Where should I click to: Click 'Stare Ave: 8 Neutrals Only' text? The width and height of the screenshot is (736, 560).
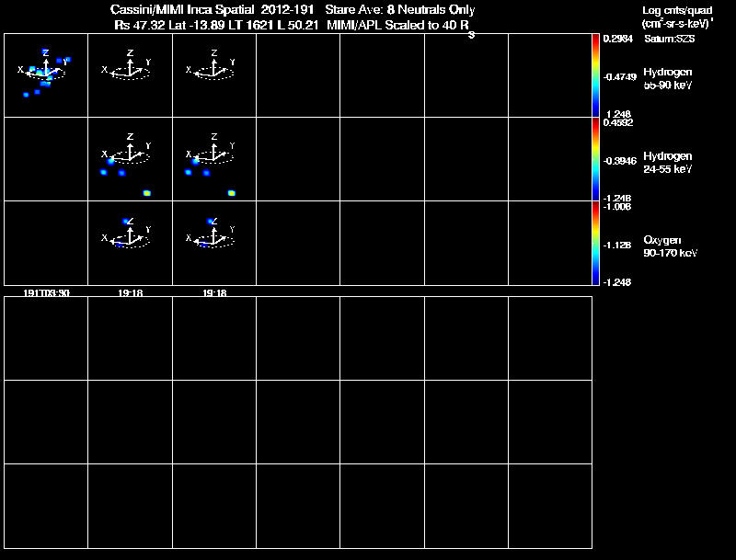click(400, 9)
